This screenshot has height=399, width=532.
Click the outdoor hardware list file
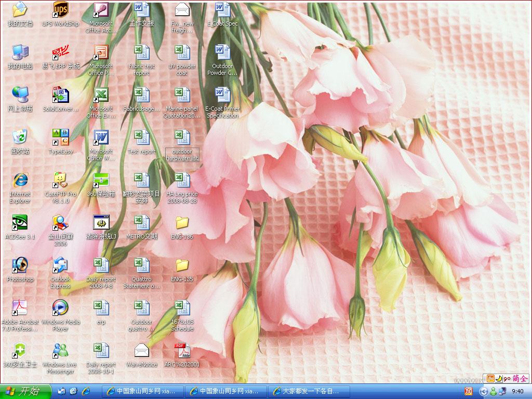pyautogui.click(x=182, y=145)
